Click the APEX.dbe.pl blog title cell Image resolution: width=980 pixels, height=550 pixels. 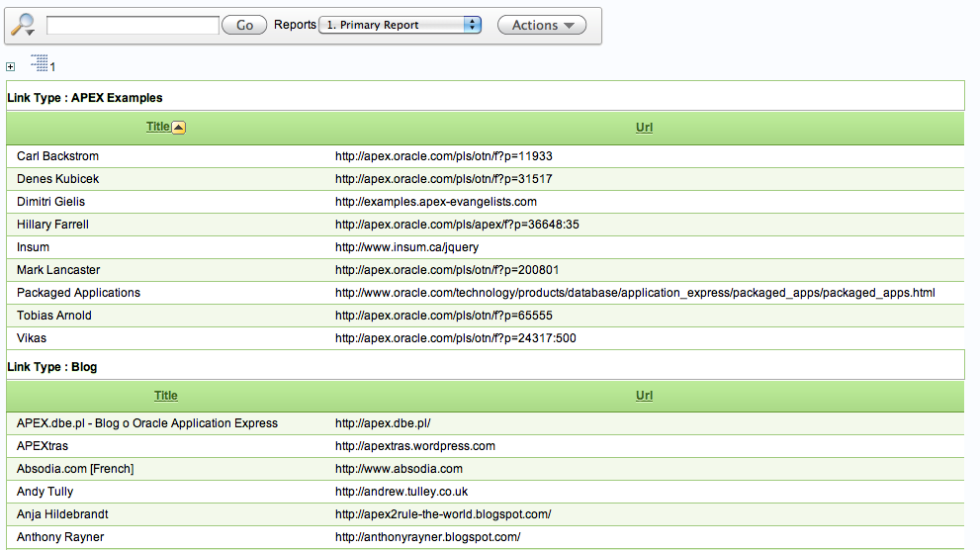pos(147,423)
